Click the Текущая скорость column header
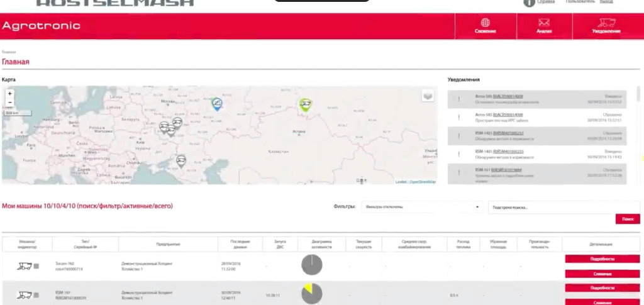Viewport: 644px width, 305px height. [364, 244]
